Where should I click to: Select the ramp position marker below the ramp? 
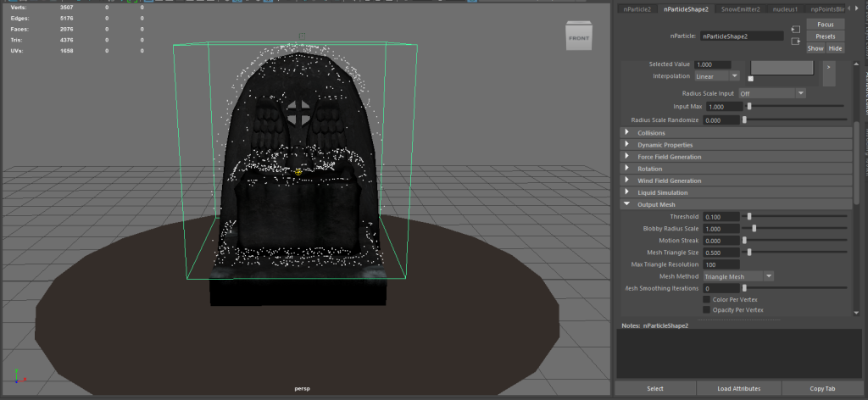(x=750, y=79)
